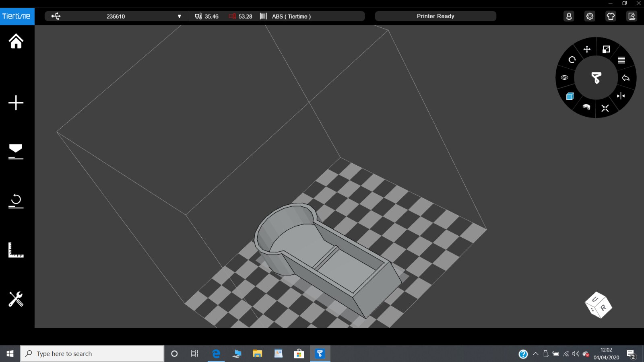Image resolution: width=644 pixels, height=362 pixels.
Task: Start printer Initialize from sidebar
Action: pos(16,201)
